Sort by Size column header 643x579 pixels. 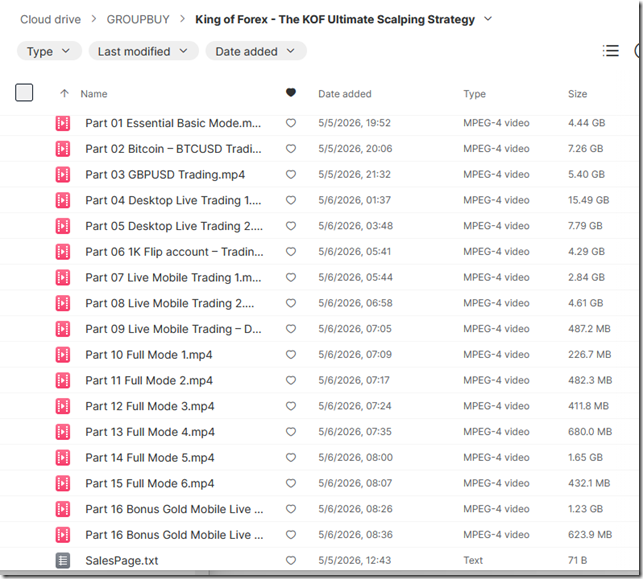coord(577,94)
